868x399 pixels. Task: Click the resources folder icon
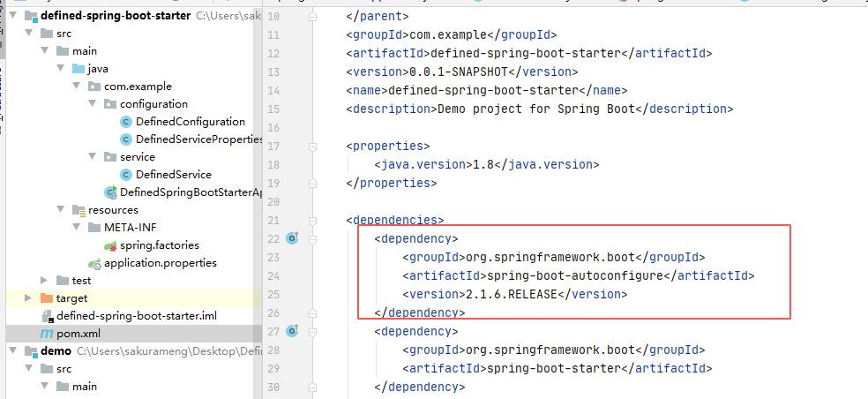[x=79, y=210]
